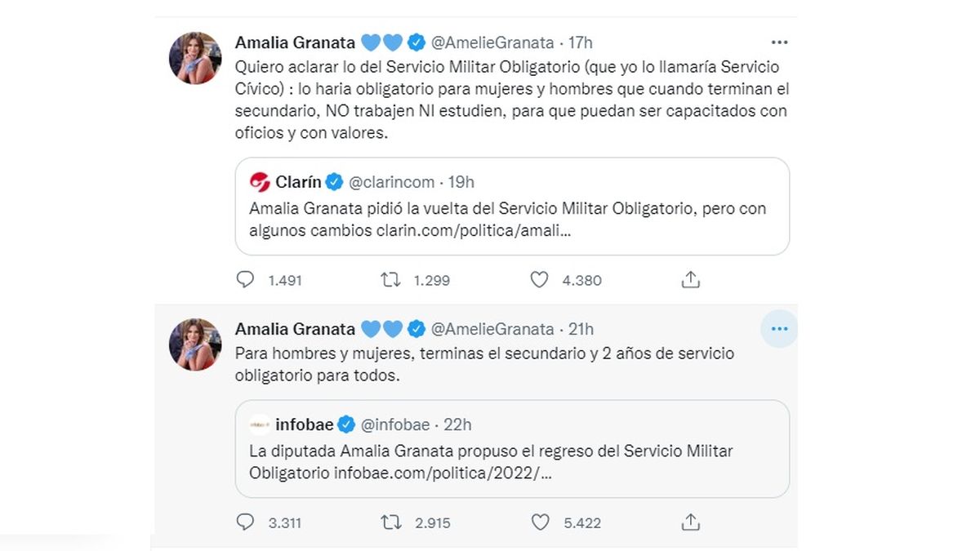Open the 21h timestamp of second tweet
This screenshot has height=551, width=980.
[582, 329]
